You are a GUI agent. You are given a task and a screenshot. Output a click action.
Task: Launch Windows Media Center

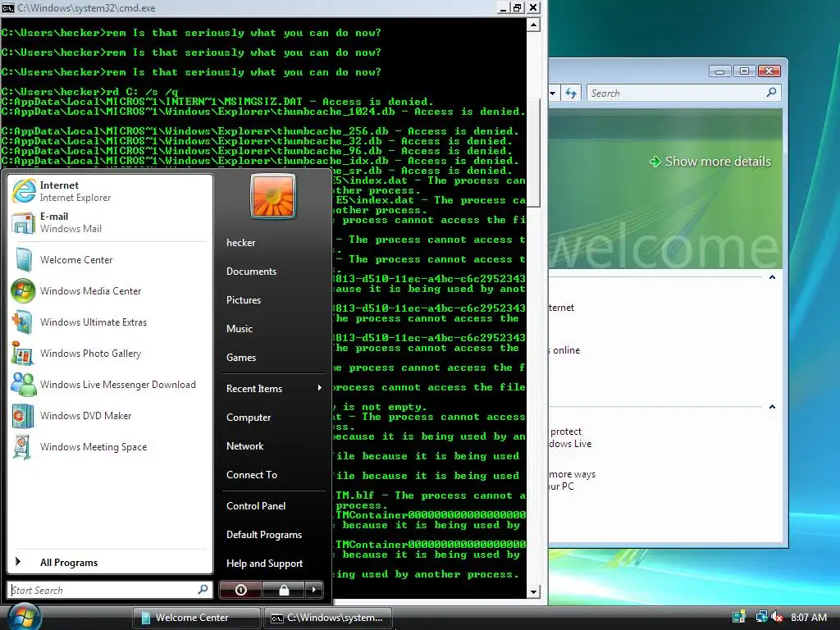[111, 291]
